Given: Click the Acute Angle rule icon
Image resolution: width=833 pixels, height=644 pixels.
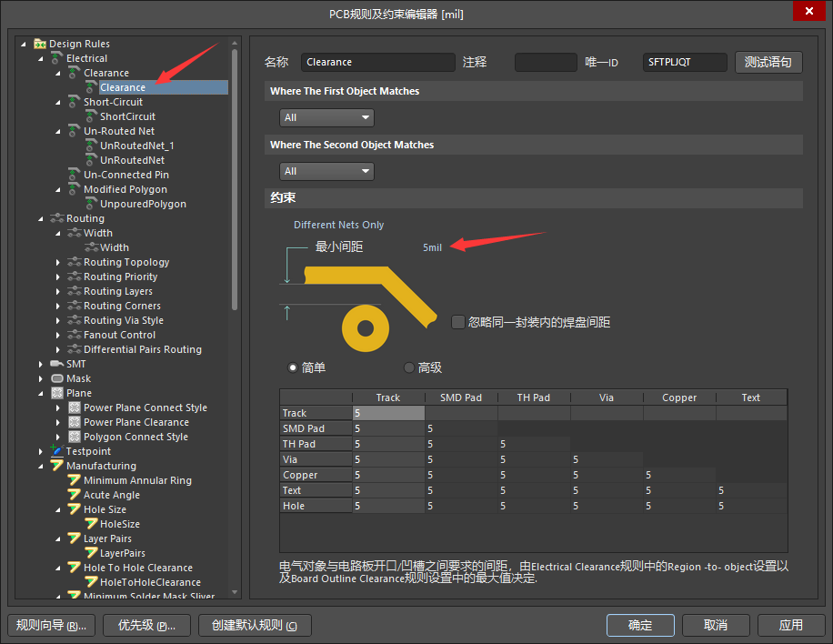Looking at the screenshot, I should coord(75,495).
